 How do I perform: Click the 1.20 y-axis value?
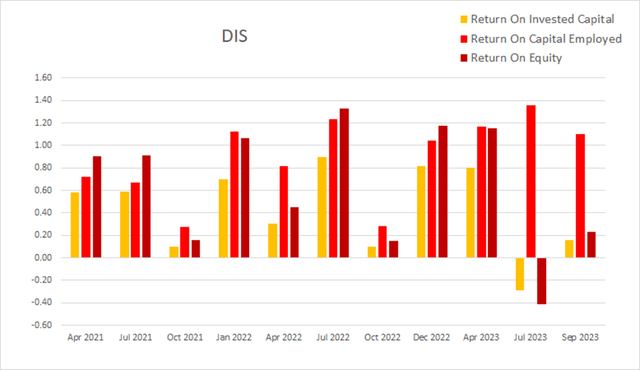[43, 123]
